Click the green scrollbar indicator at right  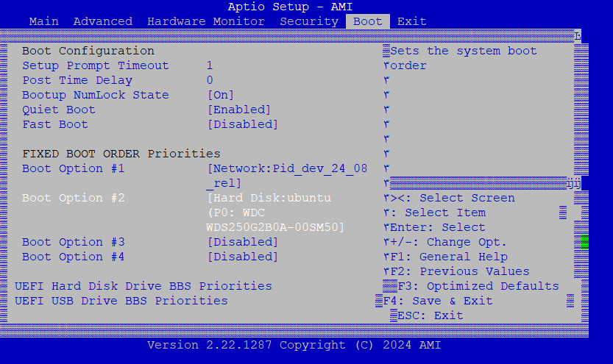click(x=584, y=242)
